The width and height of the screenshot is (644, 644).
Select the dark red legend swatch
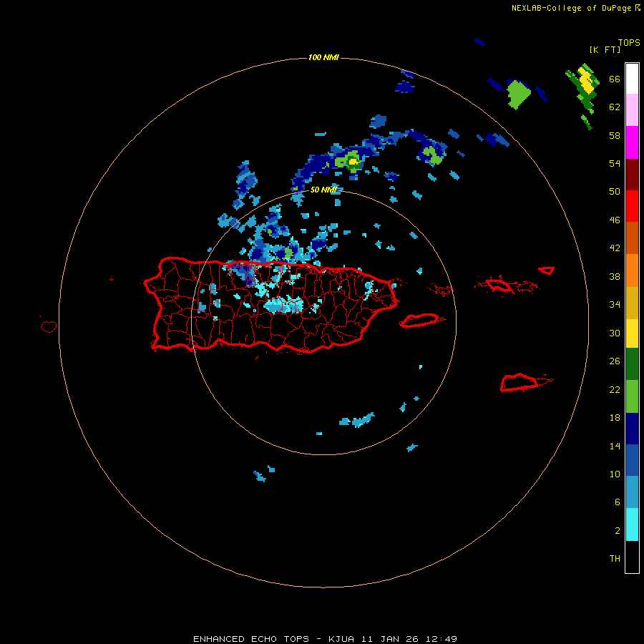click(x=632, y=175)
